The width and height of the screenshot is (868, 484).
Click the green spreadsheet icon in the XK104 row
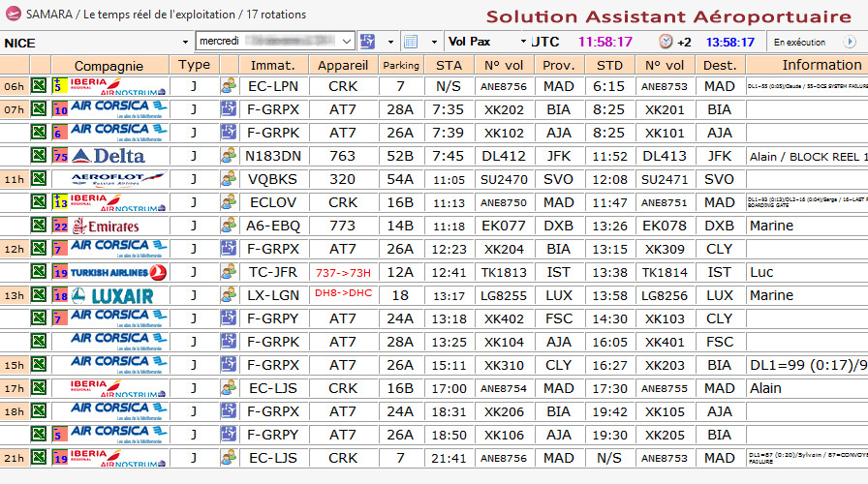(x=38, y=342)
